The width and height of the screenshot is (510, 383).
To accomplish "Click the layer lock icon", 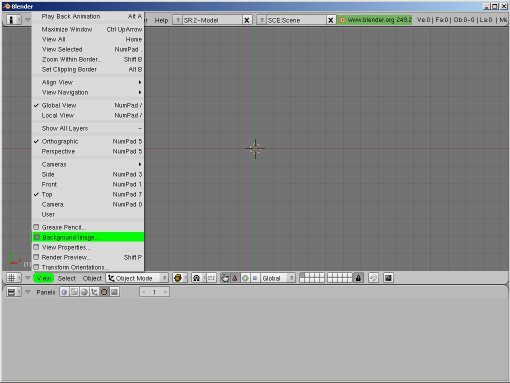I will click(358, 278).
